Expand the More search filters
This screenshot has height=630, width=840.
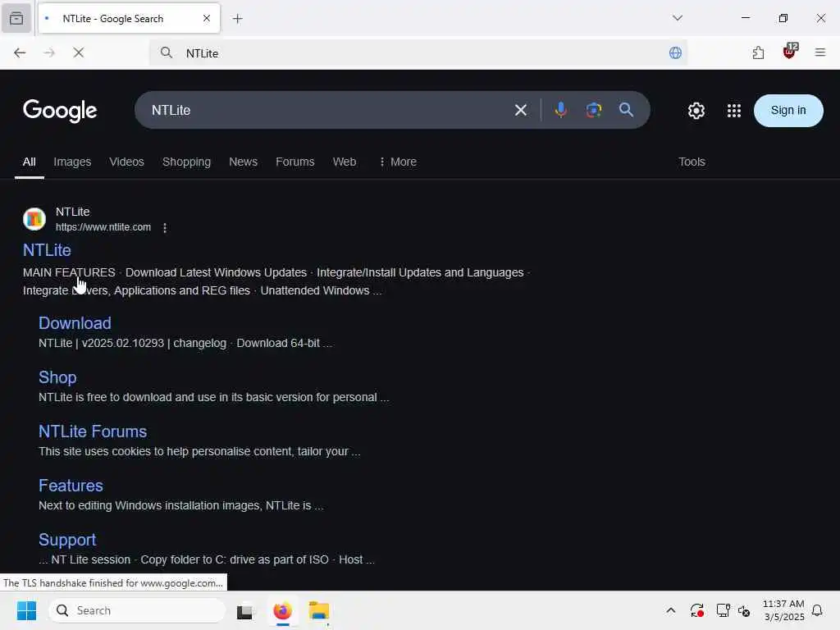pyautogui.click(x=398, y=162)
